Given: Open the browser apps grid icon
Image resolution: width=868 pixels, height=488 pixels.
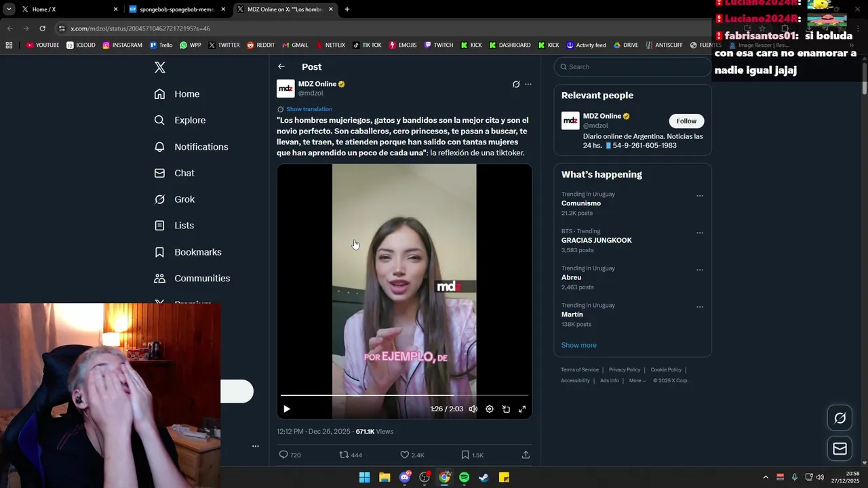Looking at the screenshot, I should pos(9,45).
